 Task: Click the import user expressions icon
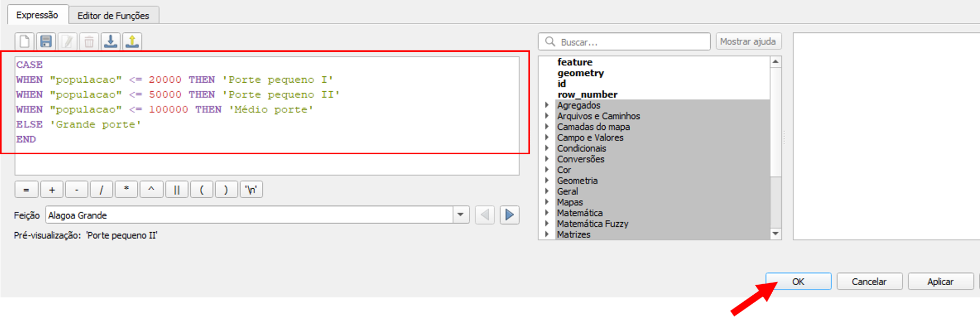pyautogui.click(x=111, y=41)
